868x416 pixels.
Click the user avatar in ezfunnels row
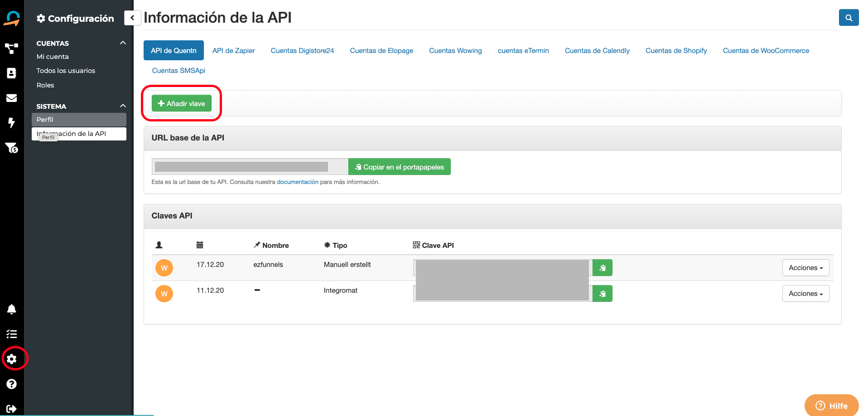tap(164, 268)
